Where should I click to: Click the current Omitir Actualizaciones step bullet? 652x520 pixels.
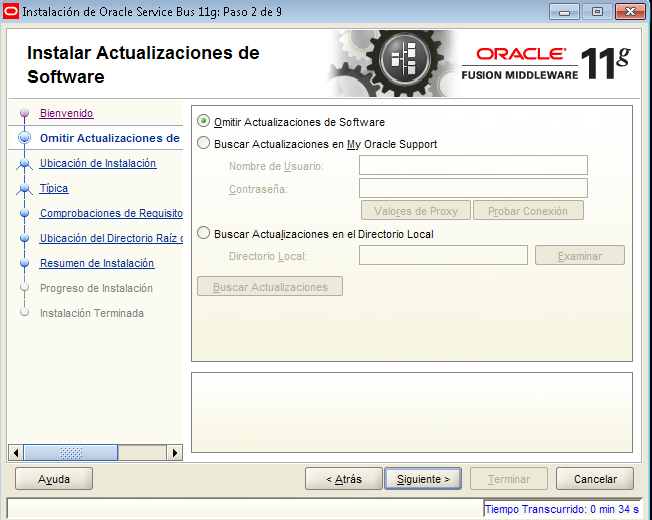tap(25, 138)
